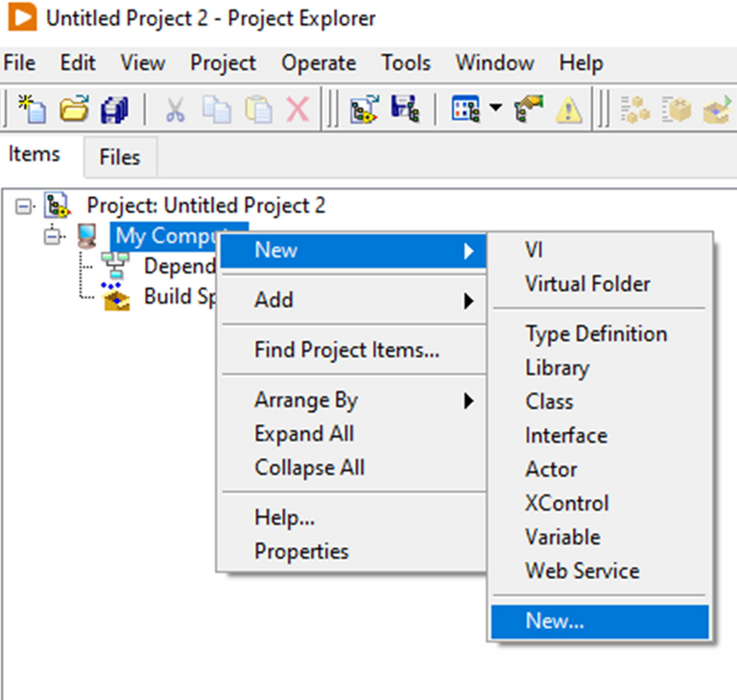737x700 pixels.
Task: Open the Filter view dropdown arrow
Action: point(495,108)
